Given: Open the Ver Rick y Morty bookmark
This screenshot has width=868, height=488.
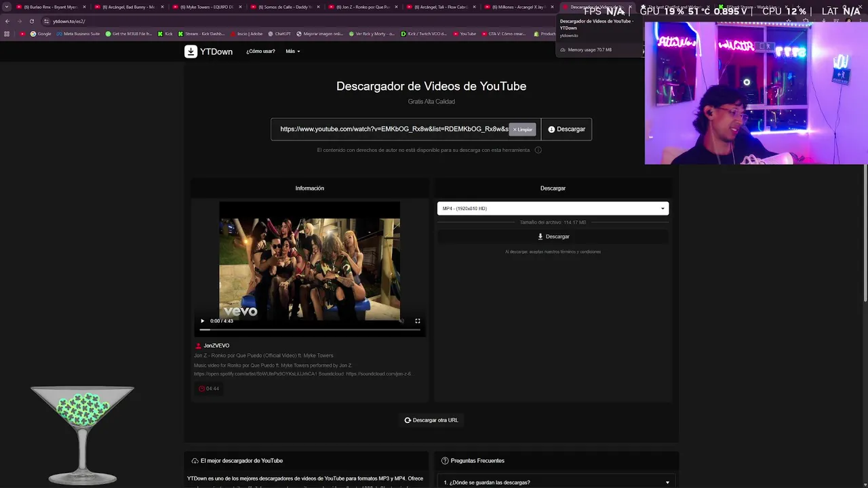Looking at the screenshot, I should 372,34.
